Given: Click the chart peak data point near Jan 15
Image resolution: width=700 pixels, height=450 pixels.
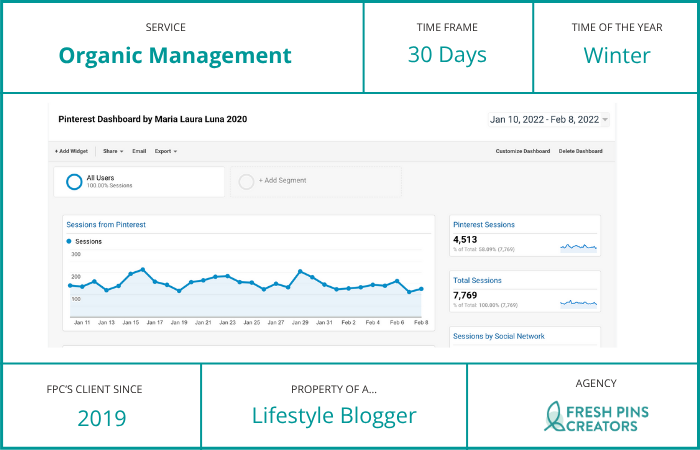Looking at the screenshot, I should [143, 269].
